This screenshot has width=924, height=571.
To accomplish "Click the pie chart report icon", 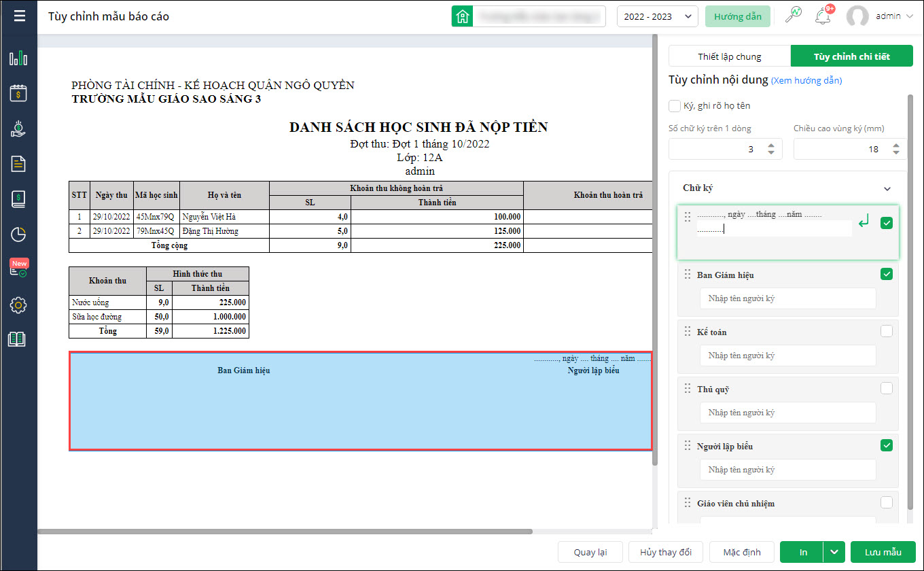I will [18, 235].
